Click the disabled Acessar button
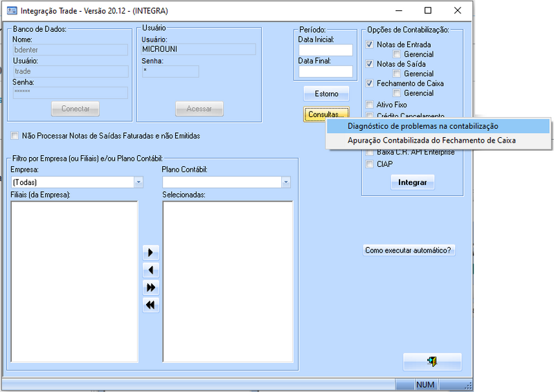 point(199,109)
